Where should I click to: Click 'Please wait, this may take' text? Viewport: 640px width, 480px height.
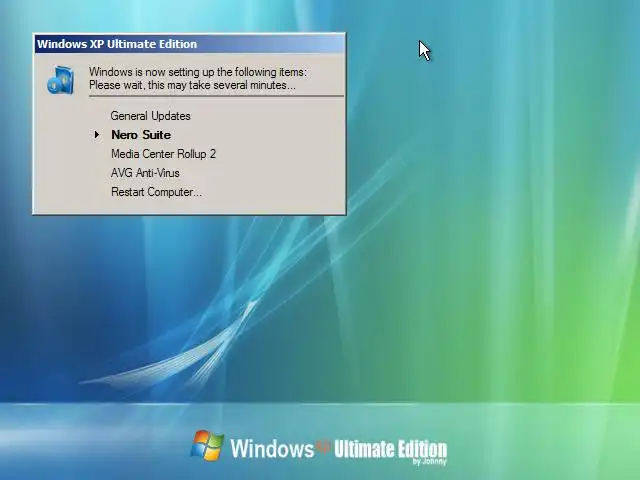[192, 85]
